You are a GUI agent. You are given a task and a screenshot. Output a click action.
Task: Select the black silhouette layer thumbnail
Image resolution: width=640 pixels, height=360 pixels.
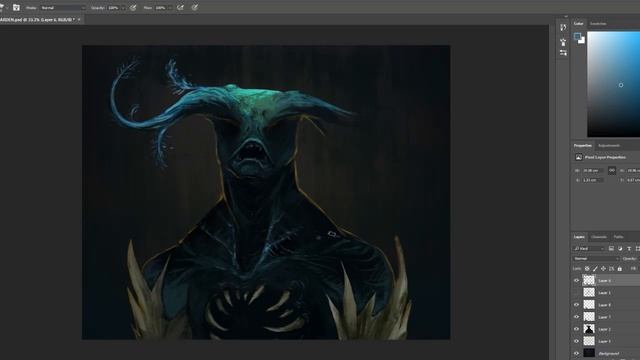(x=589, y=329)
